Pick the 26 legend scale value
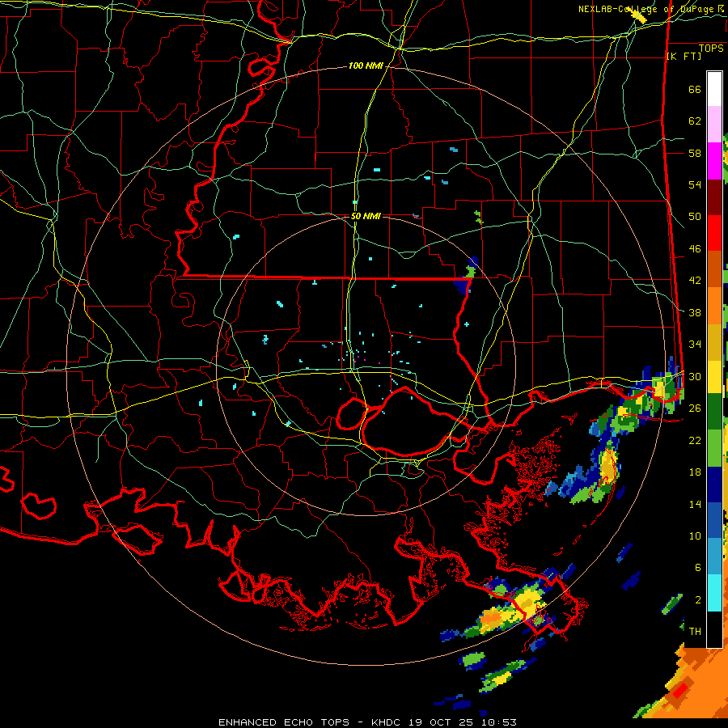This screenshot has height=728, width=728. coord(695,408)
